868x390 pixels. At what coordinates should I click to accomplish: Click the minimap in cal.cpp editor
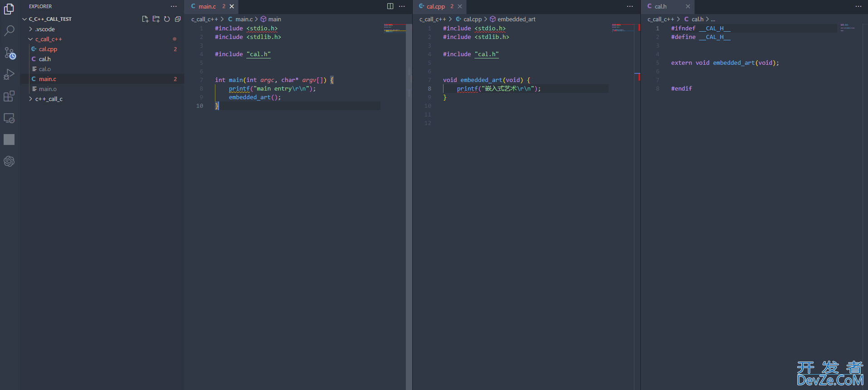pos(623,28)
